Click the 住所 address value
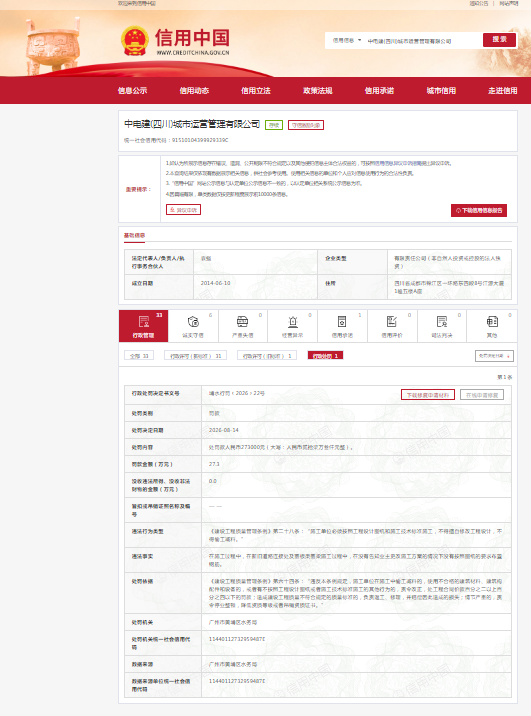 [x=449, y=287]
